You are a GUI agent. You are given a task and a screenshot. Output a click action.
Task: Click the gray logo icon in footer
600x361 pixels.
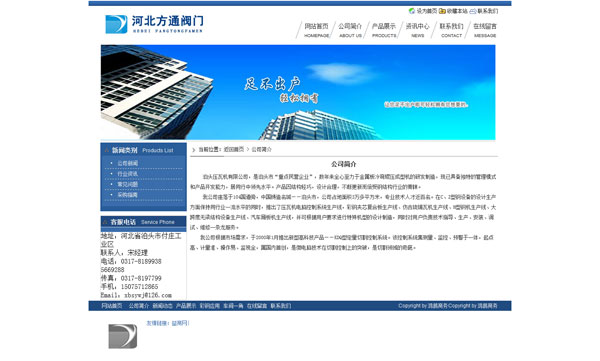coord(122,336)
